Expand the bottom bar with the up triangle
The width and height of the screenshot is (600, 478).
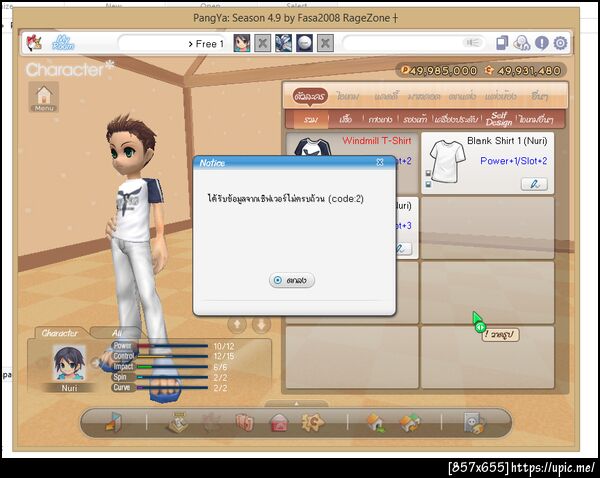click(x=297, y=403)
